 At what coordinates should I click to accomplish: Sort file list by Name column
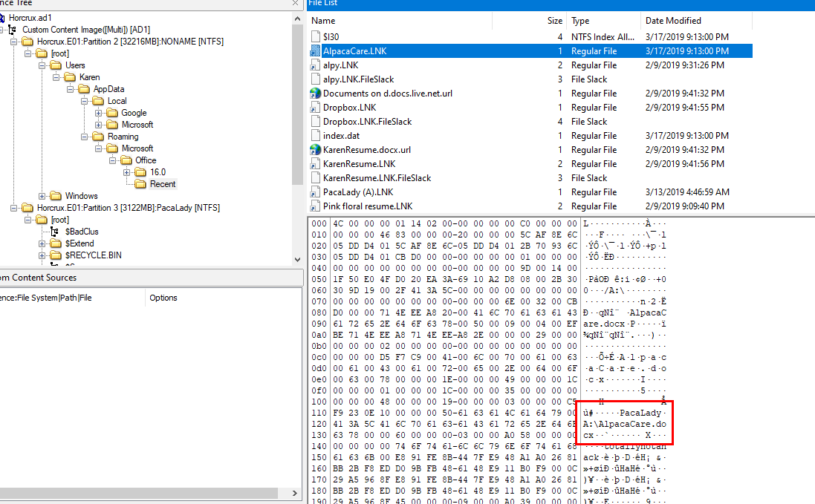click(x=399, y=21)
